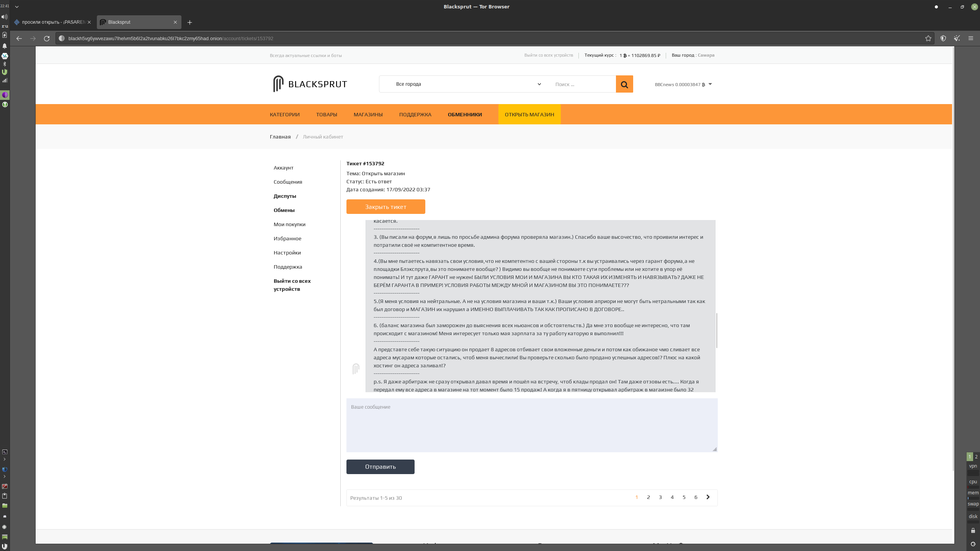Screen dimensions: 980x551
Task: Focus the 'Ваше сообщение' text area
Action: (532, 425)
